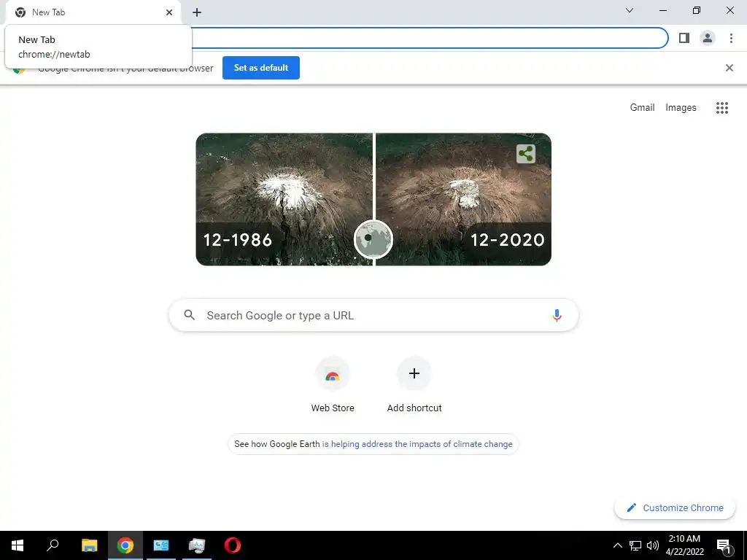The height and width of the screenshot is (560, 747).
Task: Toggle the side panel icon
Action: (684, 38)
